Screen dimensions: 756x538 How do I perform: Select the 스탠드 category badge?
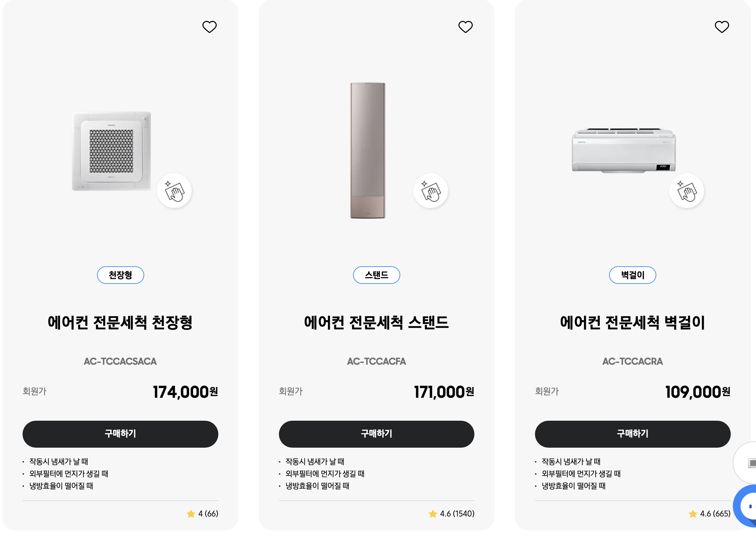(376, 275)
